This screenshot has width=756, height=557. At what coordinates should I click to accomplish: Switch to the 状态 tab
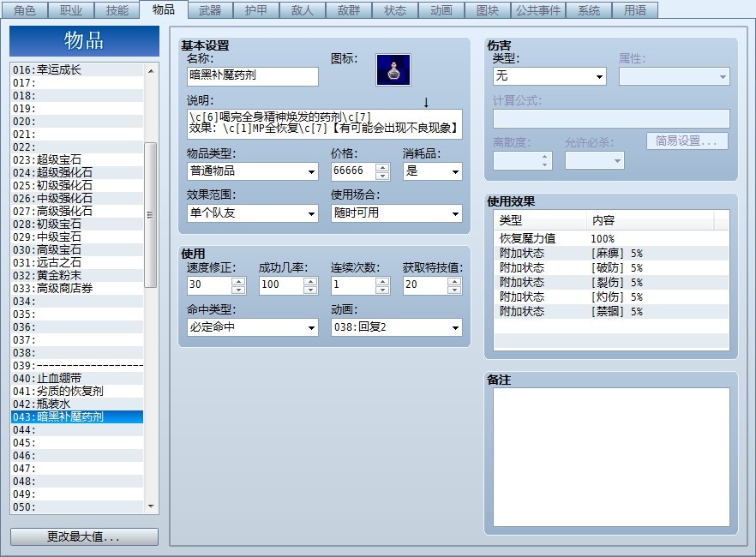pos(394,10)
